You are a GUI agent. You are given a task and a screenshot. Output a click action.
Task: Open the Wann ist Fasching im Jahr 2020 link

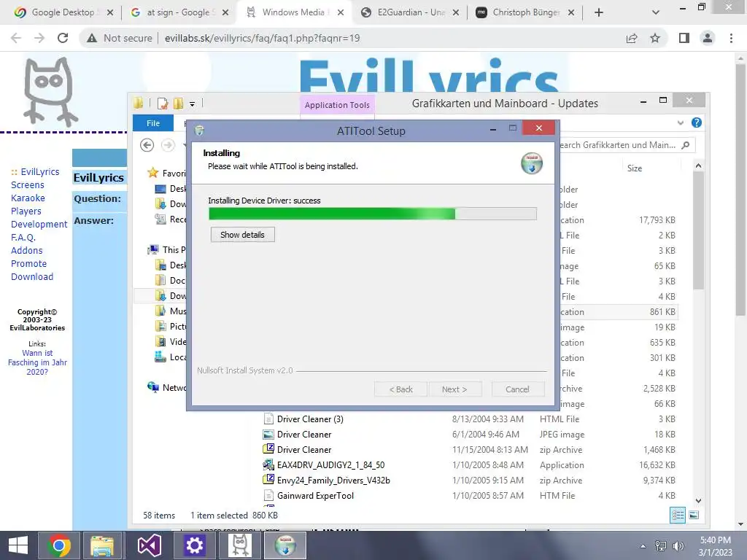[37, 362]
